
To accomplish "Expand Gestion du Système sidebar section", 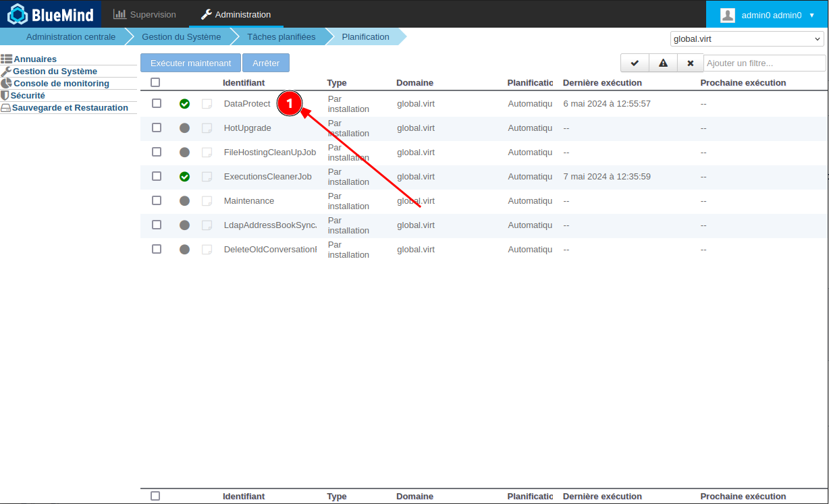I will [55, 72].
